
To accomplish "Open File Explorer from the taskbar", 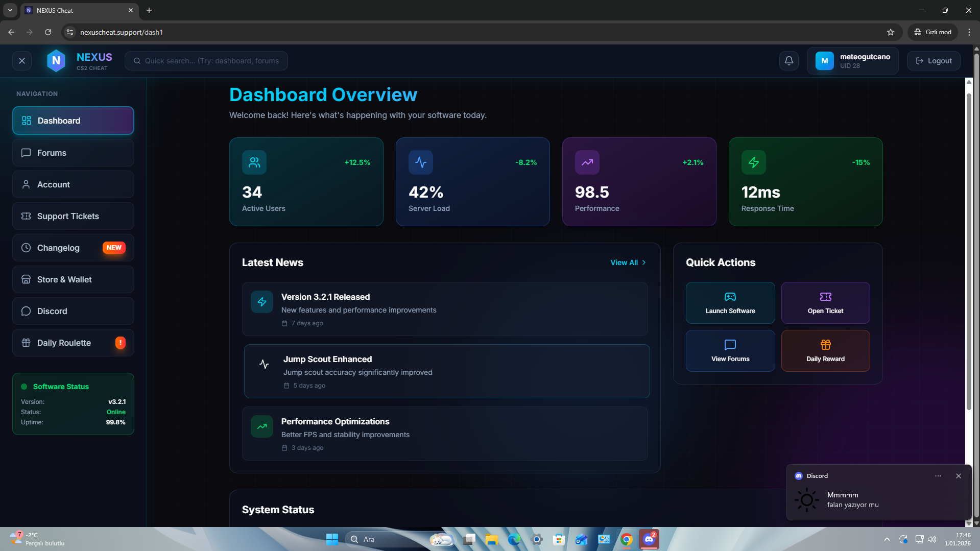I will 492,539.
